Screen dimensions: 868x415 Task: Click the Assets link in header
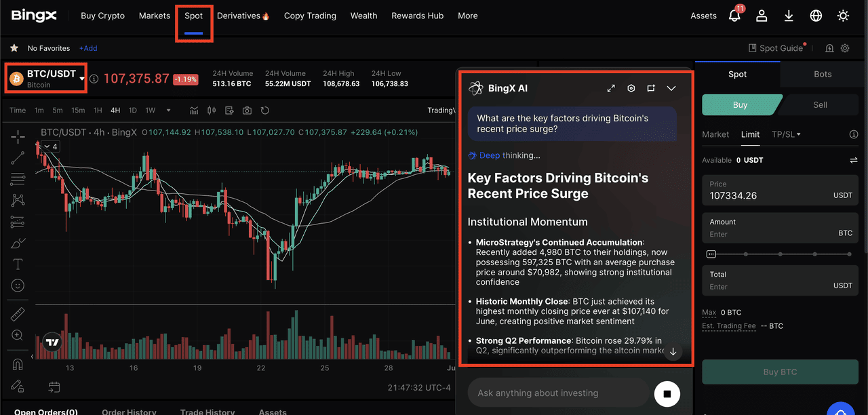703,16
